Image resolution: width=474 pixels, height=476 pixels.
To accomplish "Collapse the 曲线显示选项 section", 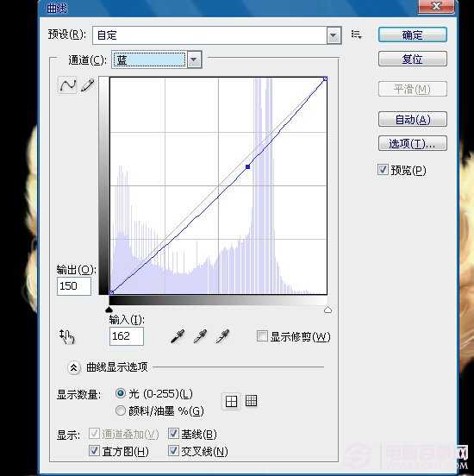I will pyautogui.click(x=73, y=368).
